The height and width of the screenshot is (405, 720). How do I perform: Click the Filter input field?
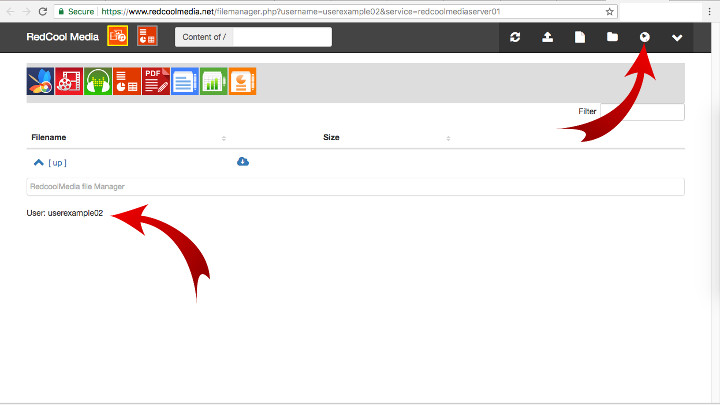point(642,112)
